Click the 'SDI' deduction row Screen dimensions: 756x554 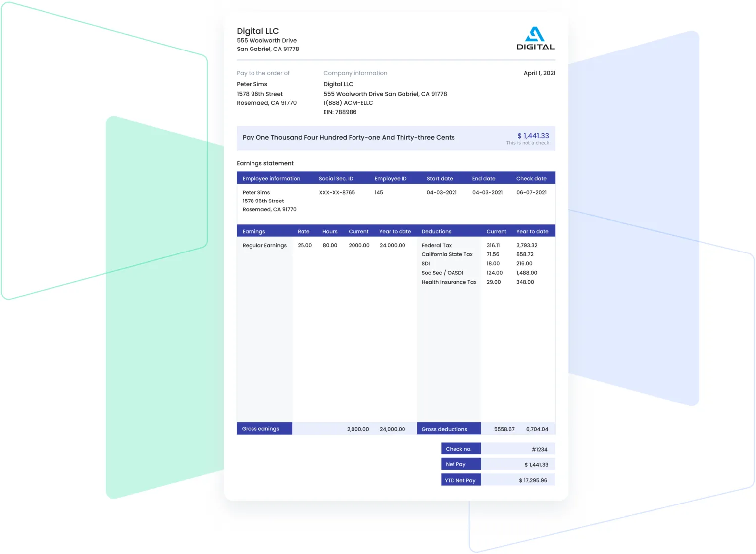[x=426, y=264]
